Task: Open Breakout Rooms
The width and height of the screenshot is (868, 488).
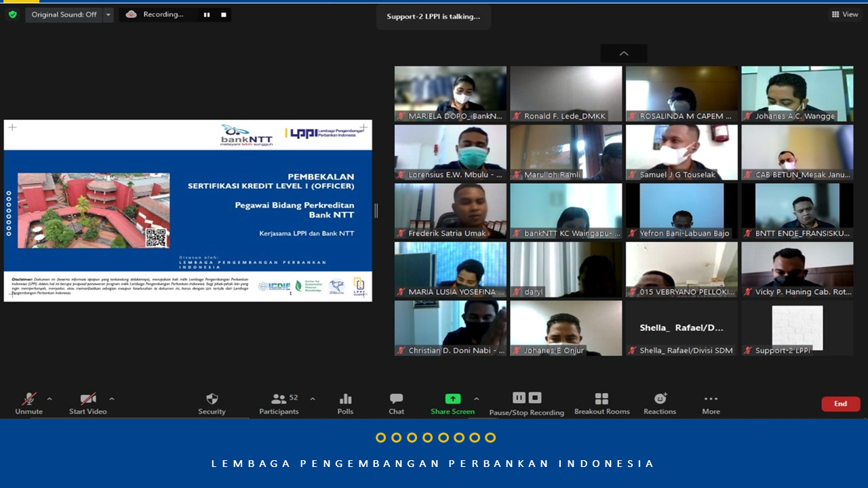Action: pos(601,403)
